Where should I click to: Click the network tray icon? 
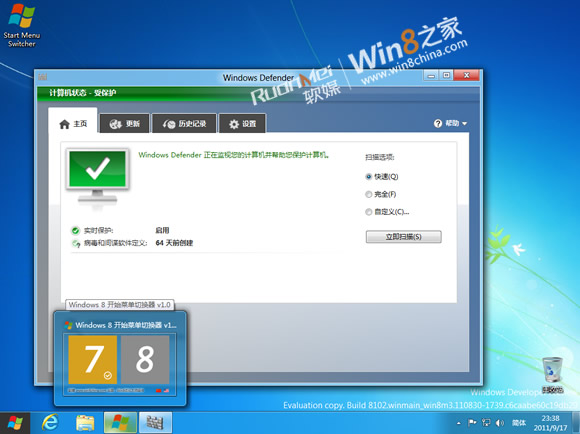click(x=486, y=423)
